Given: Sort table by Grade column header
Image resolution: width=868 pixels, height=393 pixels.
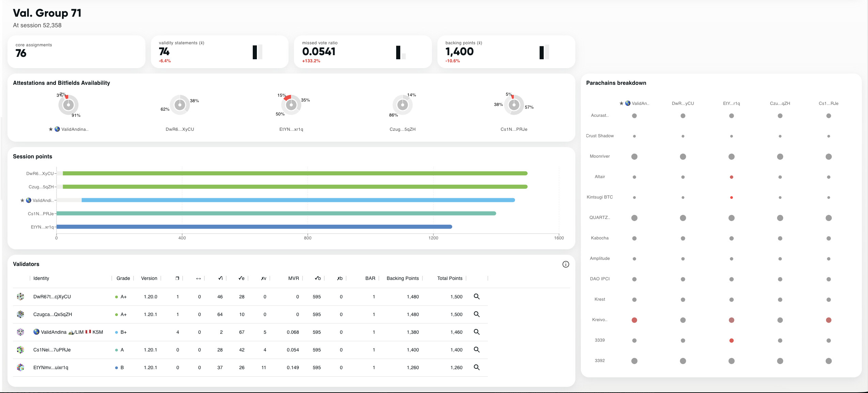Looking at the screenshot, I should [123, 278].
